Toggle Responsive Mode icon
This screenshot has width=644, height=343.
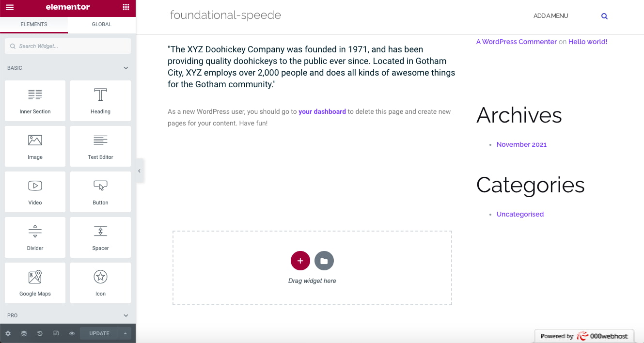click(56, 333)
